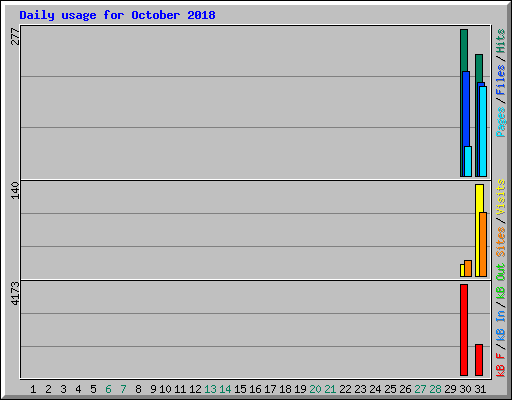The width and height of the screenshot is (512, 400).
Task: Click day 31 on the x-axis
Action: [x=480, y=389]
